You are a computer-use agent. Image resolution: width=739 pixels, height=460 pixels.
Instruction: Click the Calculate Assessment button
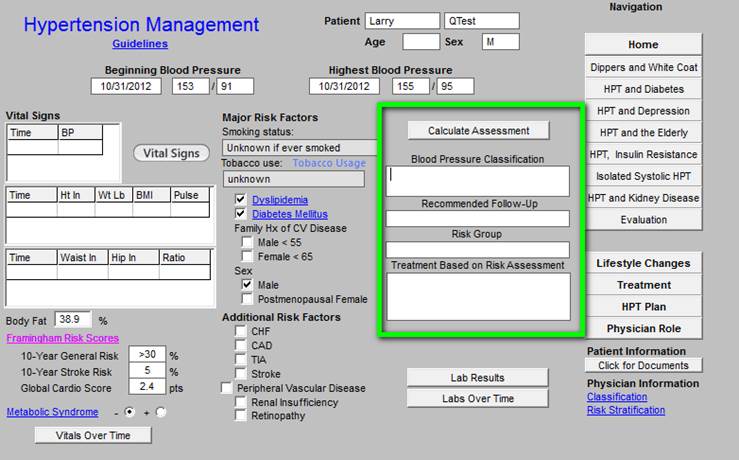478,131
